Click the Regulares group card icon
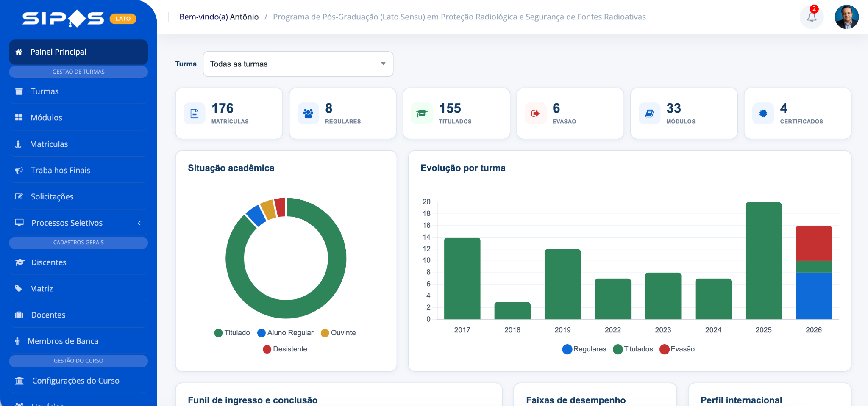Viewport: 868px width, 406px height. coord(308,113)
